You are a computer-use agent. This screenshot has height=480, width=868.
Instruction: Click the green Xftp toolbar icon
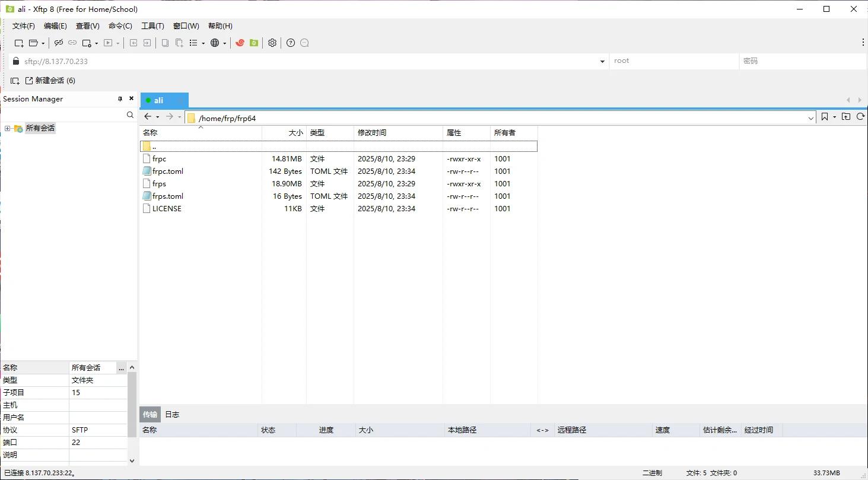[x=254, y=43]
